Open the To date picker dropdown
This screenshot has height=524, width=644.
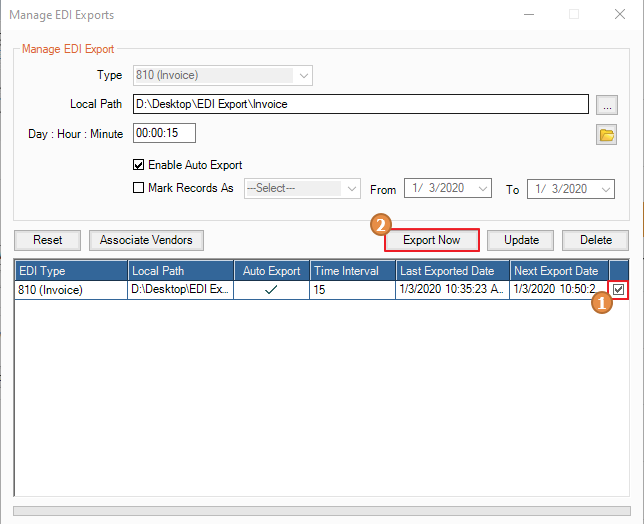coord(605,189)
